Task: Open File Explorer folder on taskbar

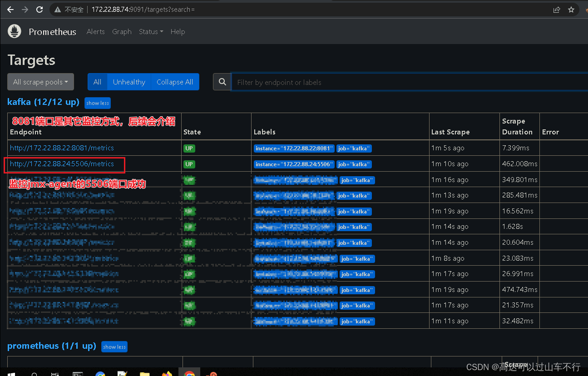Action: pos(144,374)
